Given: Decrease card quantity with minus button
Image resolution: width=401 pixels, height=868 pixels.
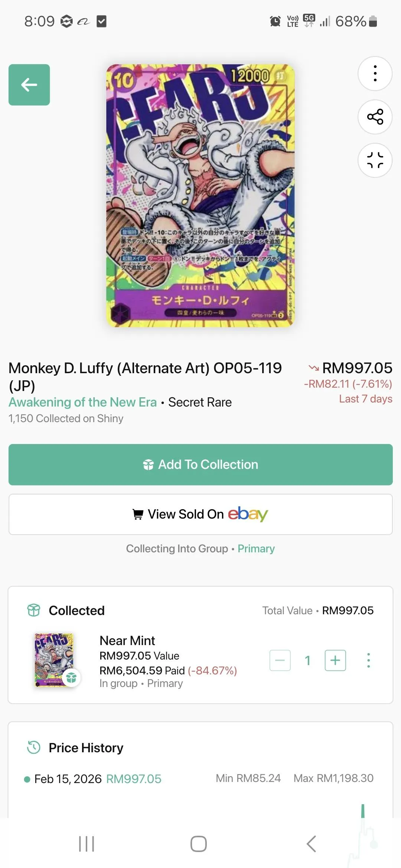Looking at the screenshot, I should (280, 660).
